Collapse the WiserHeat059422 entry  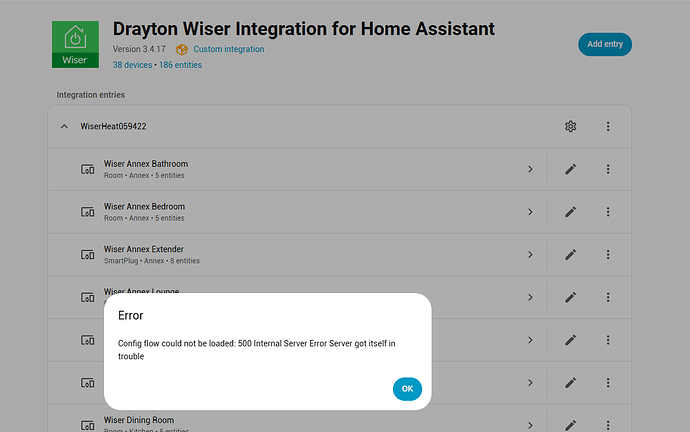tap(64, 127)
